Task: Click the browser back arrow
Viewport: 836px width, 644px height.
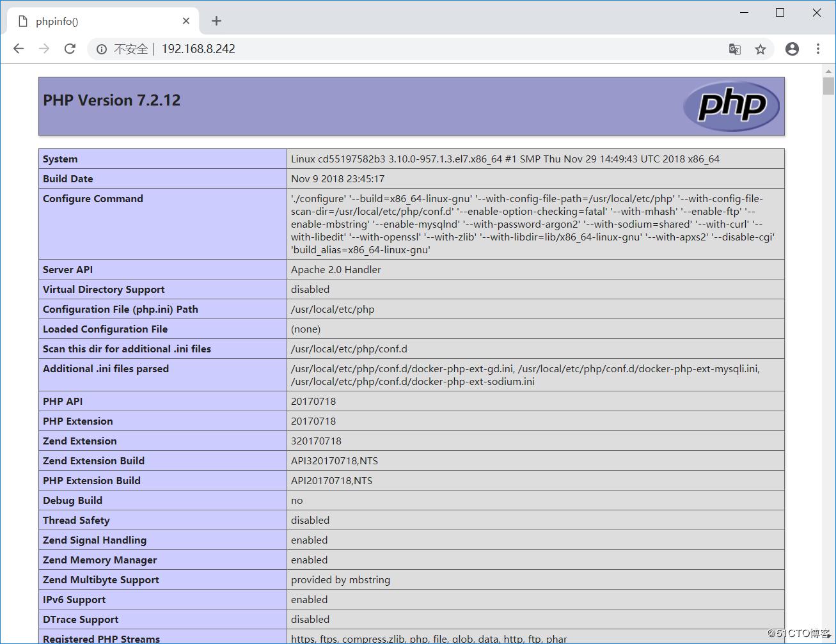Action: tap(19, 49)
